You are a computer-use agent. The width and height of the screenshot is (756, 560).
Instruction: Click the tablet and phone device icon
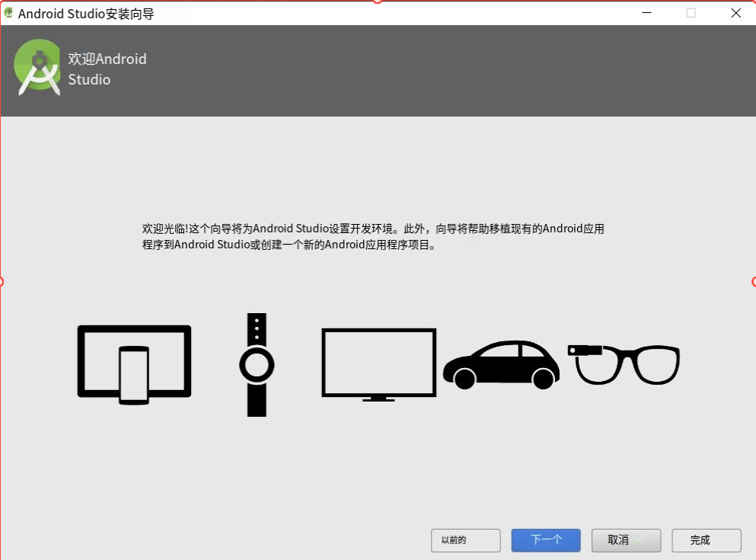click(135, 365)
